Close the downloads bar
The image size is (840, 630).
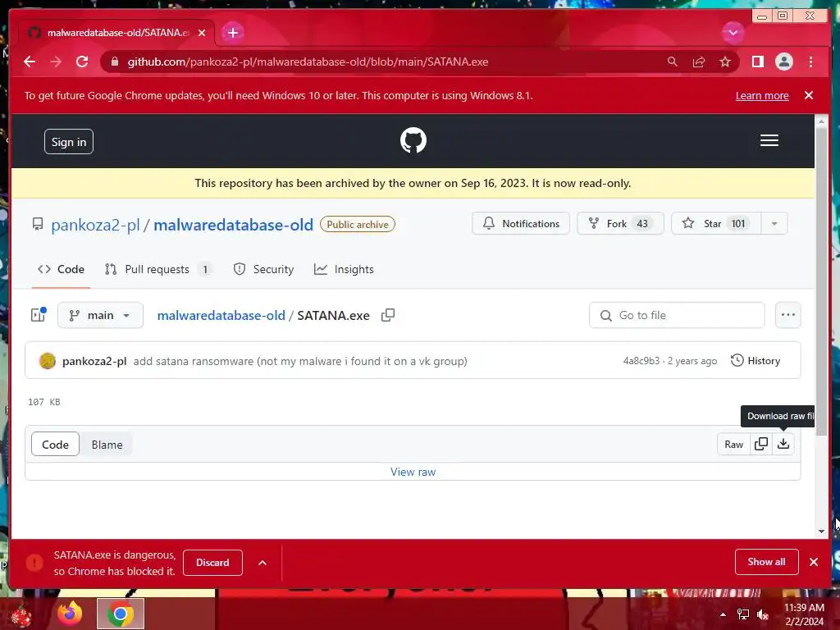[813, 562]
